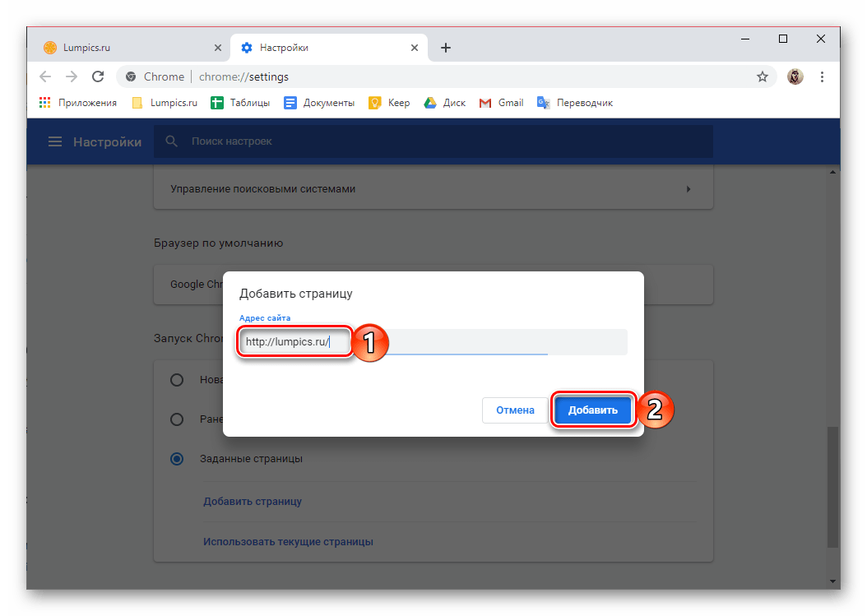
Task: Switch to the Lumpics.ru tab
Action: click(x=130, y=48)
